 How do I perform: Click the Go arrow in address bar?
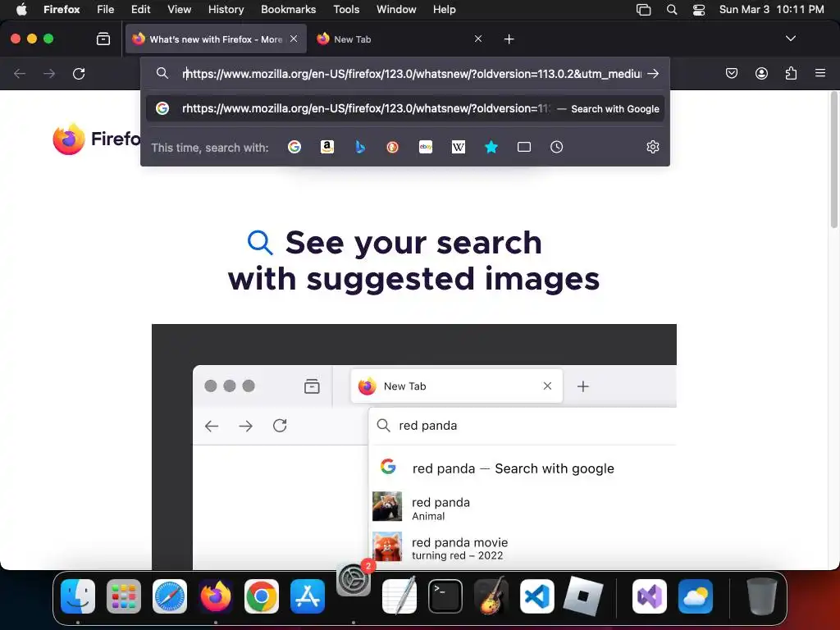[652, 73]
